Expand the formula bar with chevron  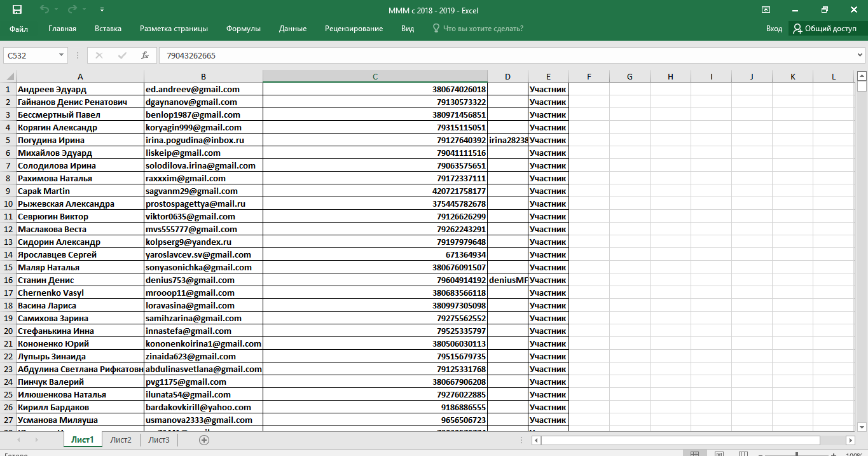[860, 55]
